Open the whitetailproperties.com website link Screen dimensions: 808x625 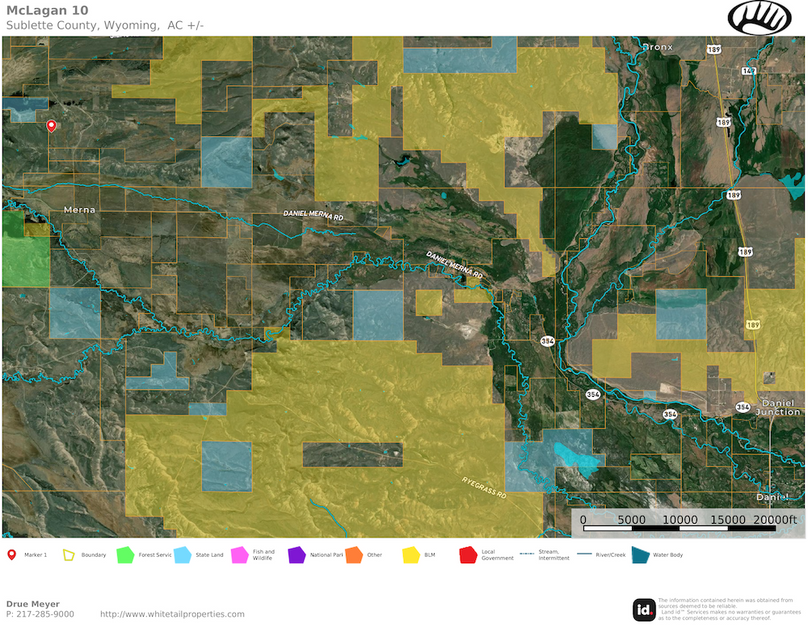[x=172, y=614]
